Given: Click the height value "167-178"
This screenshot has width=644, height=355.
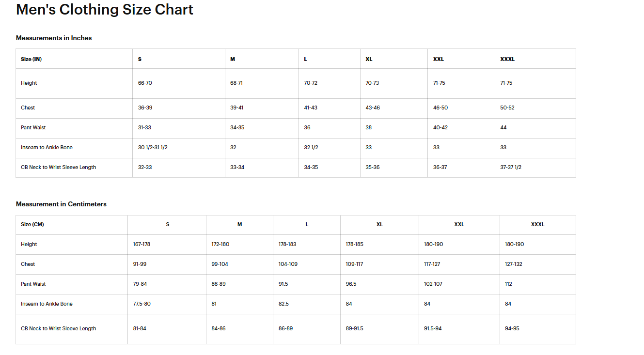Looking at the screenshot, I should pyautogui.click(x=141, y=244).
